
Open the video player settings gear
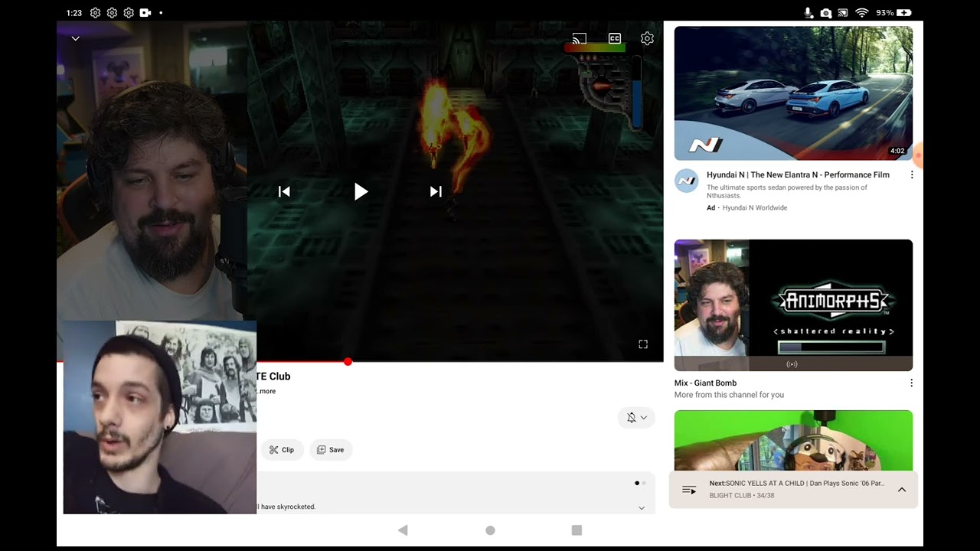tap(647, 38)
